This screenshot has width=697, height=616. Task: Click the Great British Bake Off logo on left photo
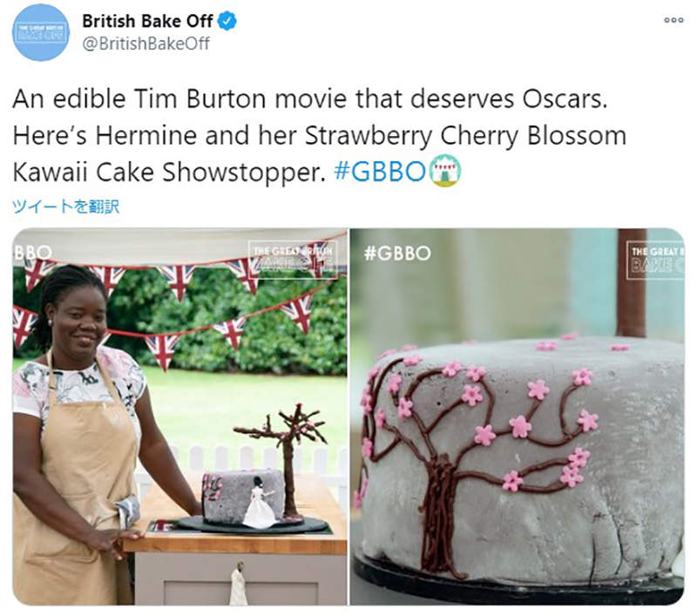tap(292, 260)
